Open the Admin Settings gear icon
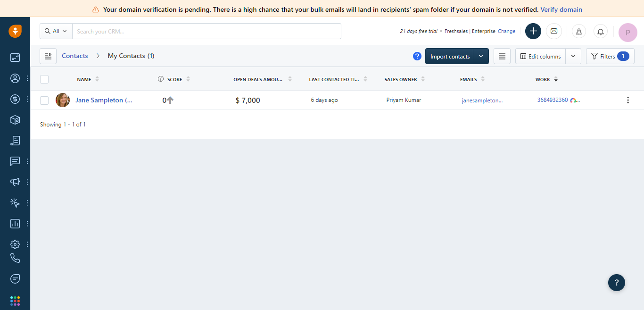Screen dimensions: 644x310 (x=15, y=244)
